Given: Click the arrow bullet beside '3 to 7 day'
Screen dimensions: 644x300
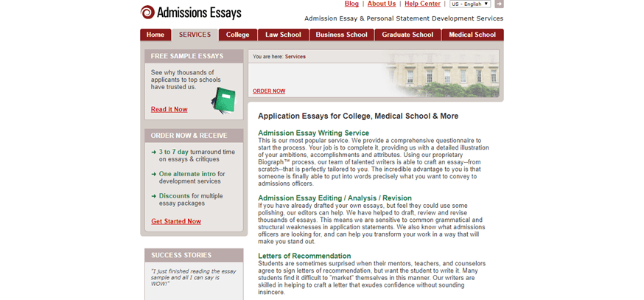Looking at the screenshot, I should pos(153,152).
